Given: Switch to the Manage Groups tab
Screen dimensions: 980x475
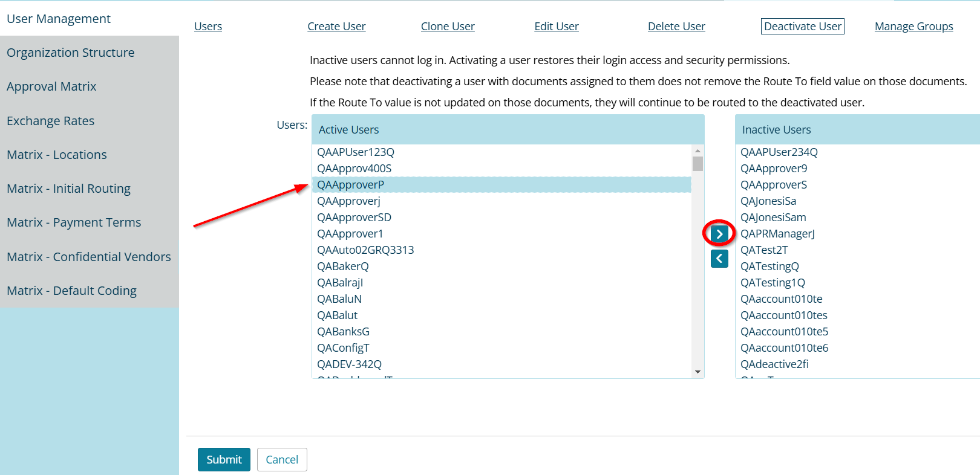Looking at the screenshot, I should coord(913,27).
